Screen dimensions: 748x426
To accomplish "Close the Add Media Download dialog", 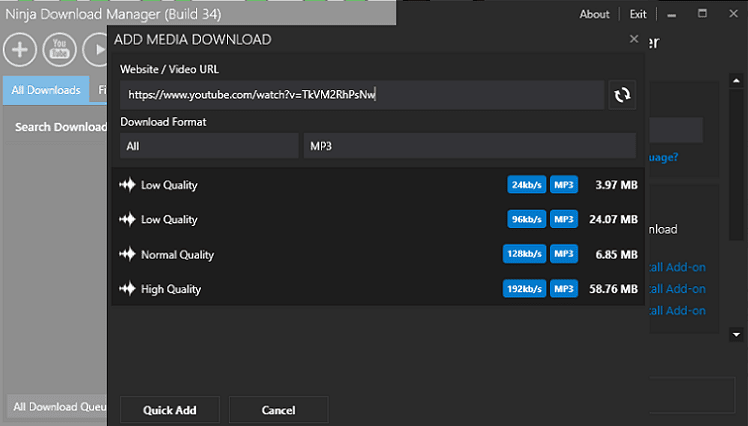I will coord(634,39).
